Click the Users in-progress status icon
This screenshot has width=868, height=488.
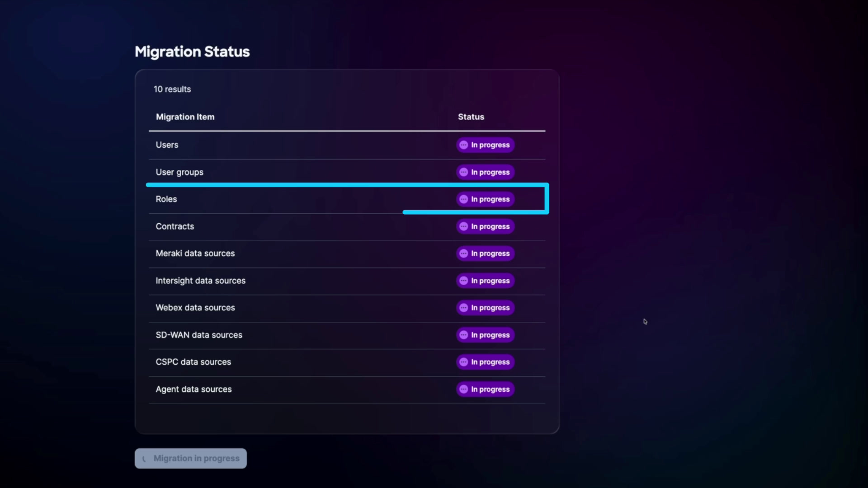coord(463,145)
